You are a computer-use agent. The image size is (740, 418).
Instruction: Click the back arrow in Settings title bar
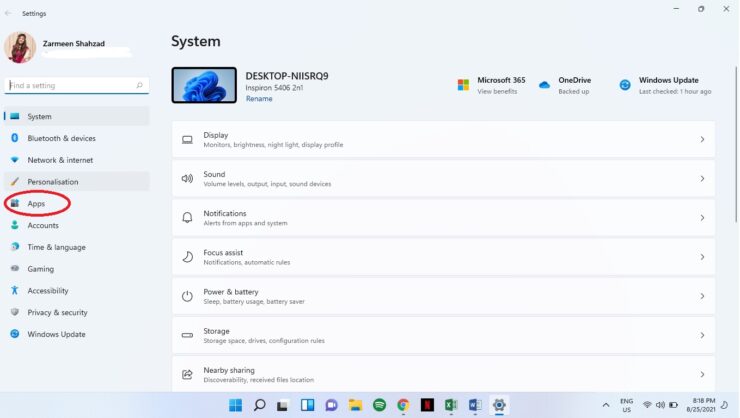8,13
